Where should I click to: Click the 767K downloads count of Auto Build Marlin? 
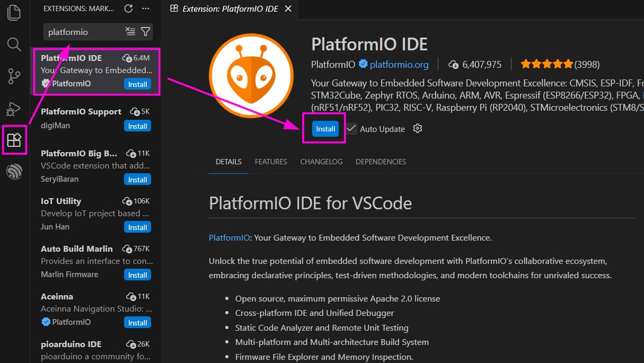136,249
